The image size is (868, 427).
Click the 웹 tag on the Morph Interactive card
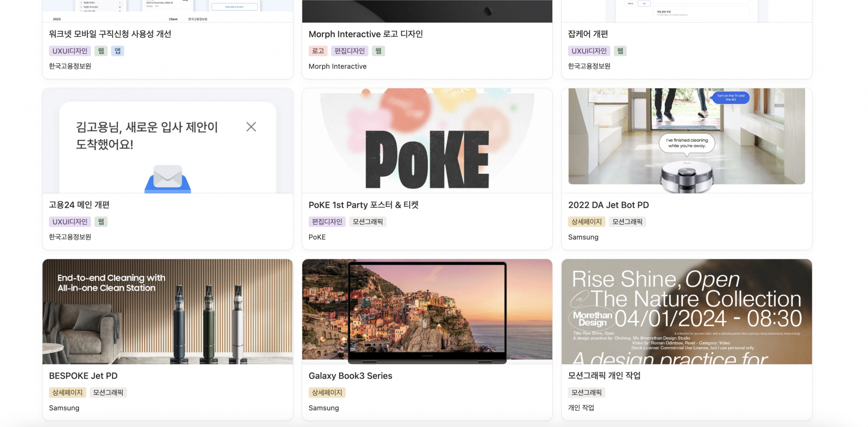click(379, 51)
